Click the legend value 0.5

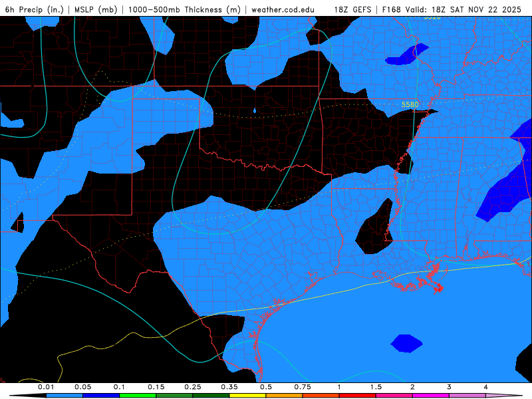point(266,387)
